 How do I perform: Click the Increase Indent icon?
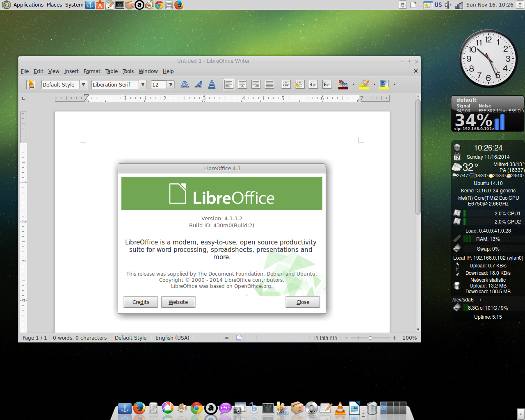tap(327, 84)
